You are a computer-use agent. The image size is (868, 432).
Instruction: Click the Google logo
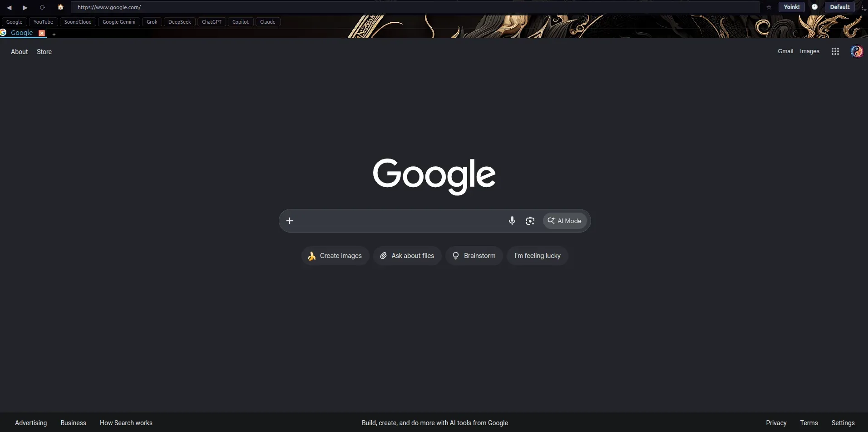(x=434, y=176)
